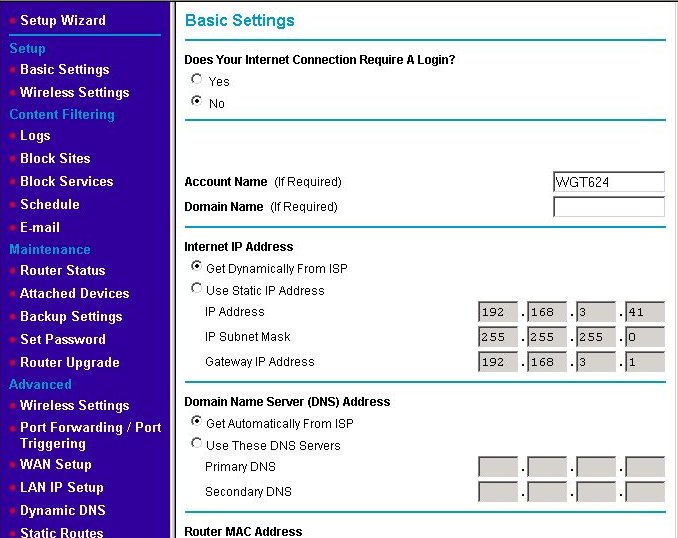
Task: View the Attached Devices page
Action: point(74,293)
